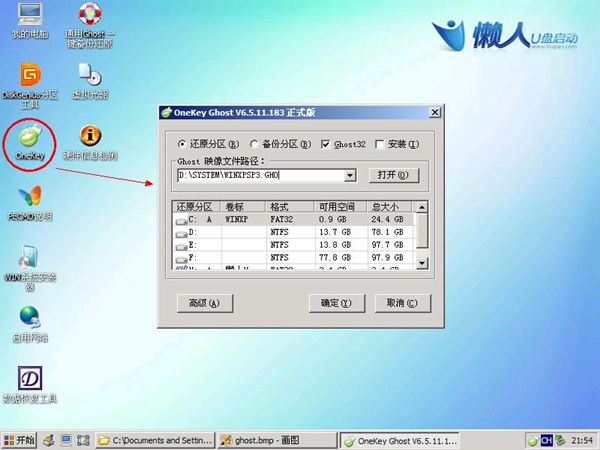Screen dimensions: 600x450
Task: Select 备份分区(B) radio button
Action: 280,144
